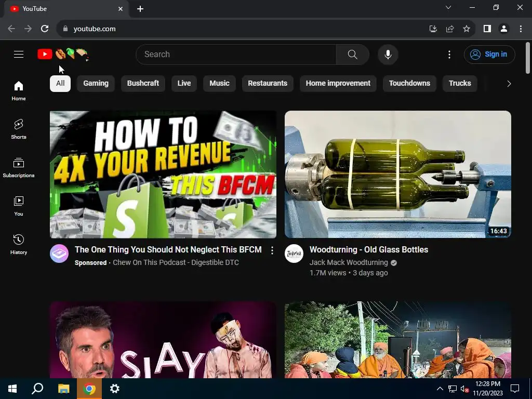This screenshot has width=532, height=399.
Task: Open Shorts in sidebar
Action: (19, 129)
